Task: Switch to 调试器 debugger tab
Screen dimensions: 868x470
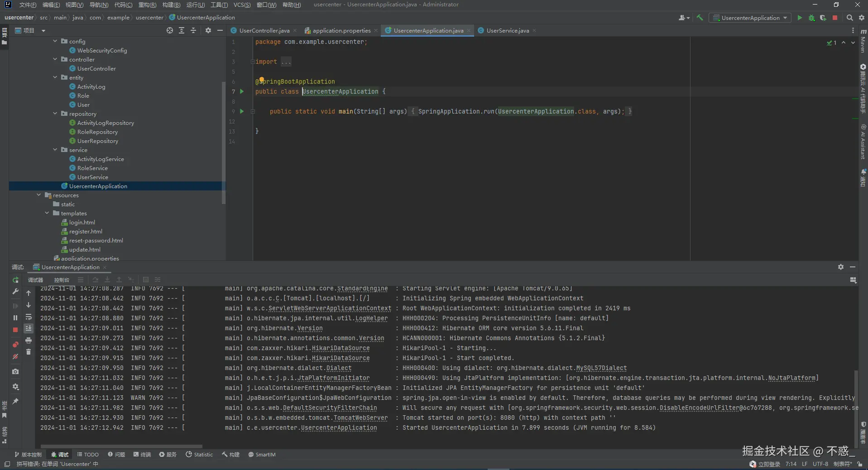Action: [x=35, y=280]
